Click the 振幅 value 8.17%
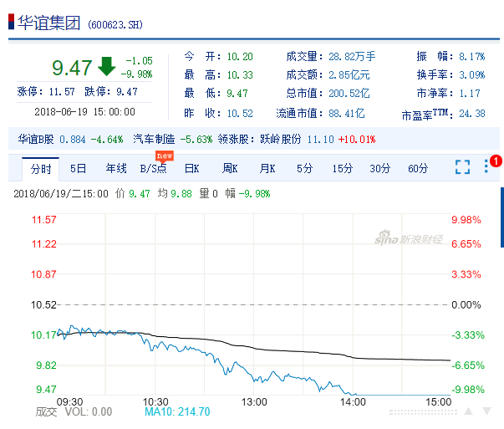This screenshot has height=429, width=504. [x=472, y=57]
